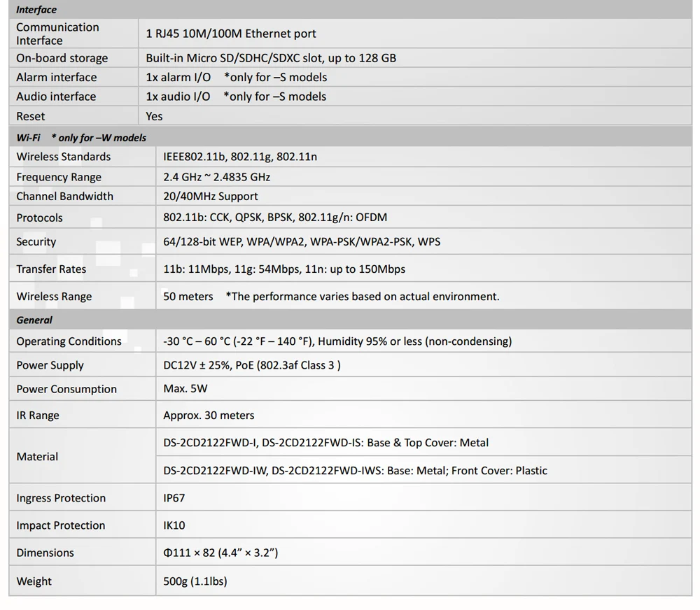Click '11b: 11Mbps, 11g: 54Mbps' value

click(x=284, y=269)
